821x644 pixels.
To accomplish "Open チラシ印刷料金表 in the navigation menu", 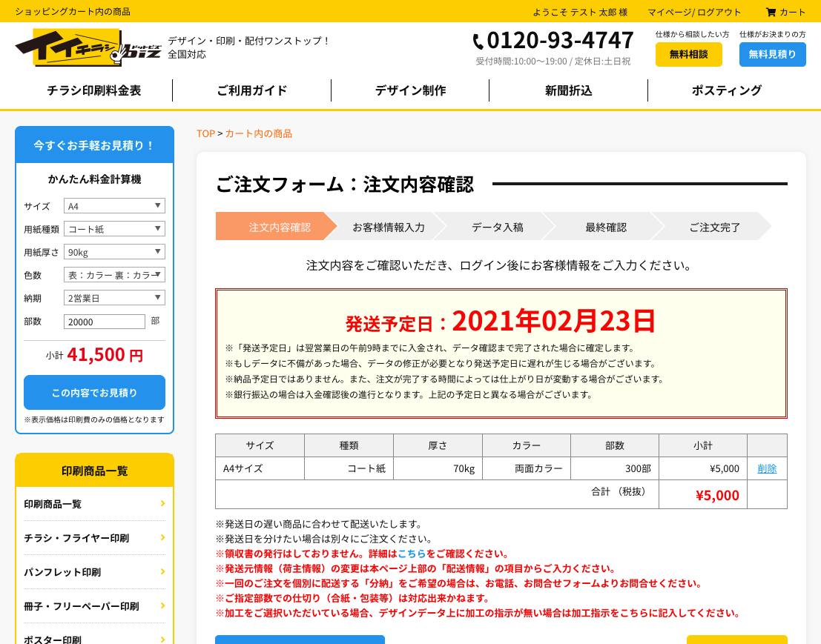I will tap(93, 90).
